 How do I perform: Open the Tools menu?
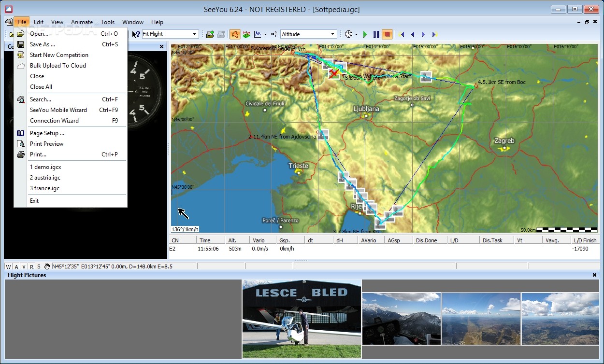[107, 22]
